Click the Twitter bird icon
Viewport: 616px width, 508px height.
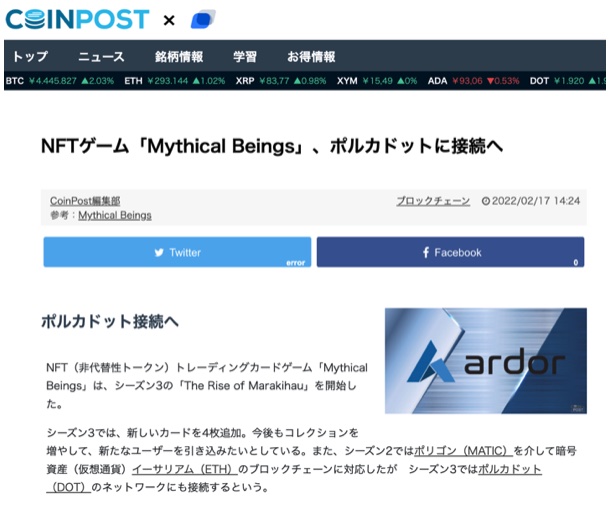pyautogui.click(x=159, y=252)
